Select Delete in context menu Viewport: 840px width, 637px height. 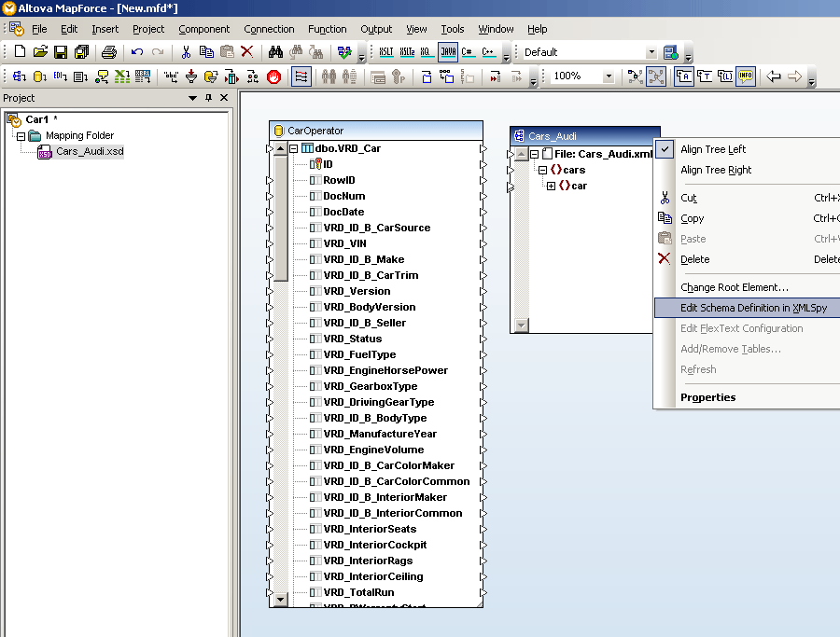[747, 259]
